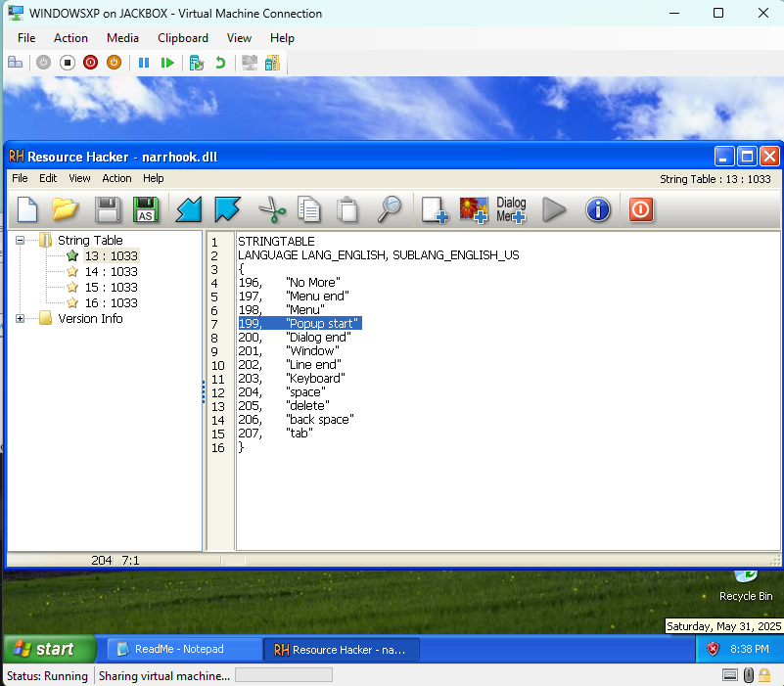784x686 pixels.
Task: Click the Dialog Menu insert icon
Action: (511, 209)
